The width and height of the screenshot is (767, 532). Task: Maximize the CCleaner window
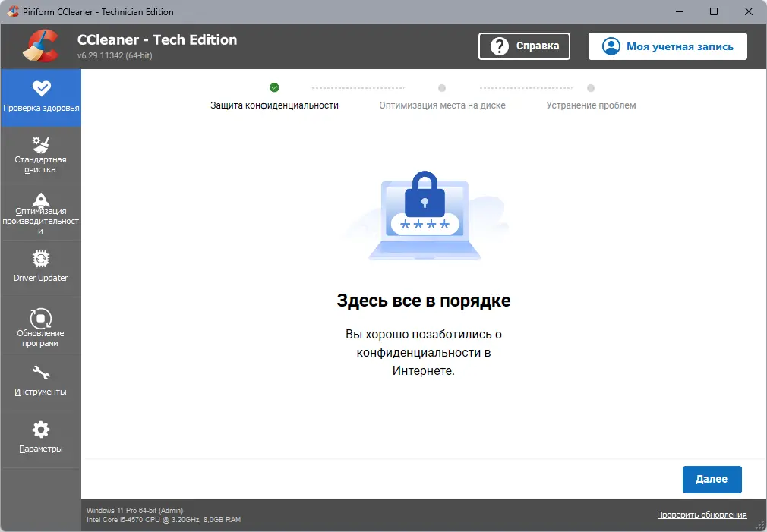pos(714,11)
